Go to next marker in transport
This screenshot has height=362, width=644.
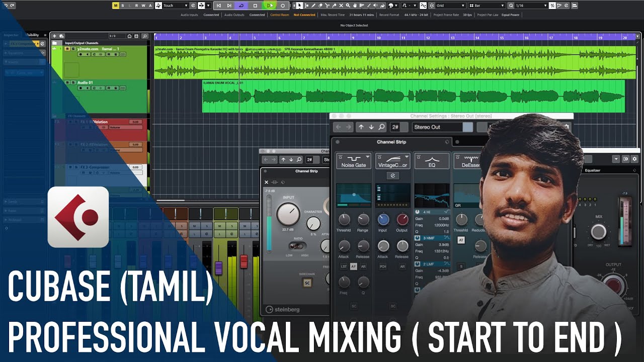[x=229, y=6]
